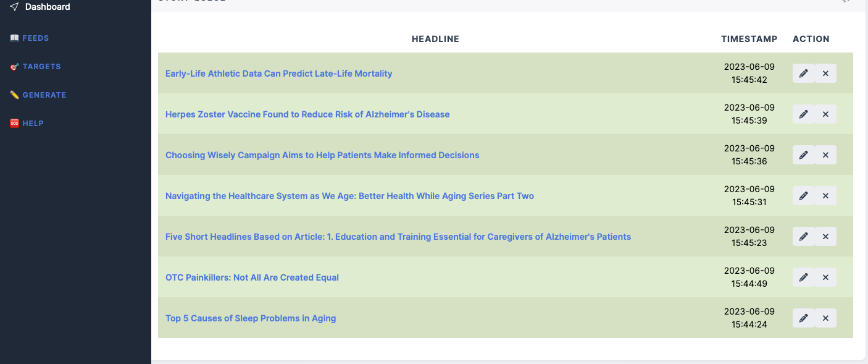Delete the Choosing Wisely Campaign story
The height and width of the screenshot is (364, 868).
(825, 155)
